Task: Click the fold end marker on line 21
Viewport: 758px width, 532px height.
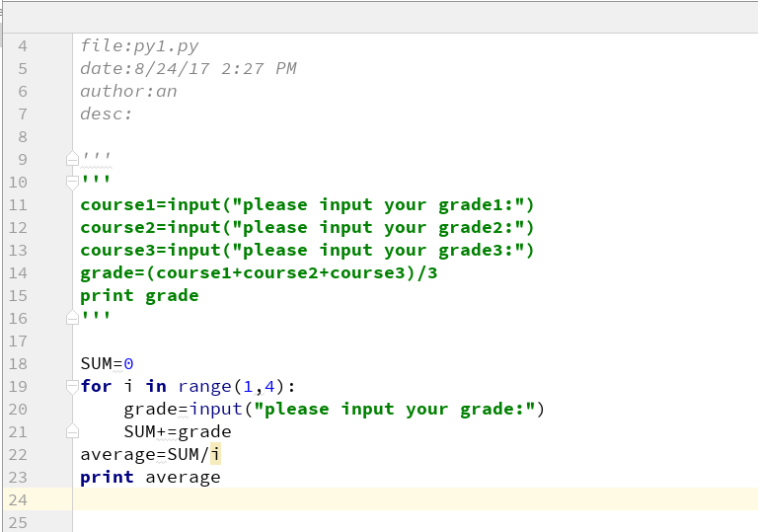Action: point(71,431)
